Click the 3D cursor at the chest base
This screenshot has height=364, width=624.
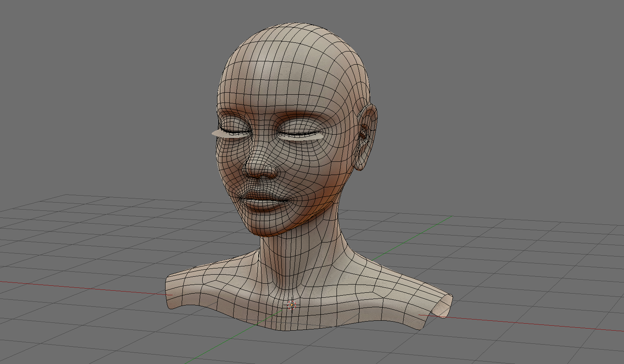click(292, 305)
